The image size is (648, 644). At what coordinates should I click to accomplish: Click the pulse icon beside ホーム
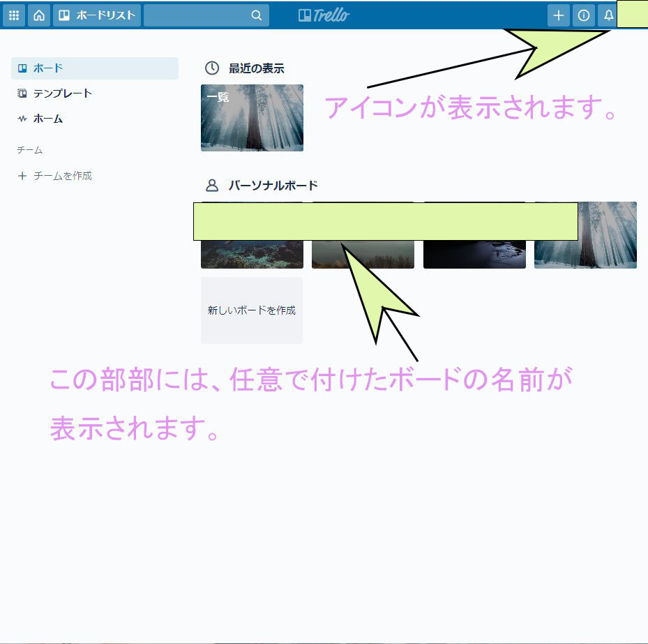[x=22, y=119]
